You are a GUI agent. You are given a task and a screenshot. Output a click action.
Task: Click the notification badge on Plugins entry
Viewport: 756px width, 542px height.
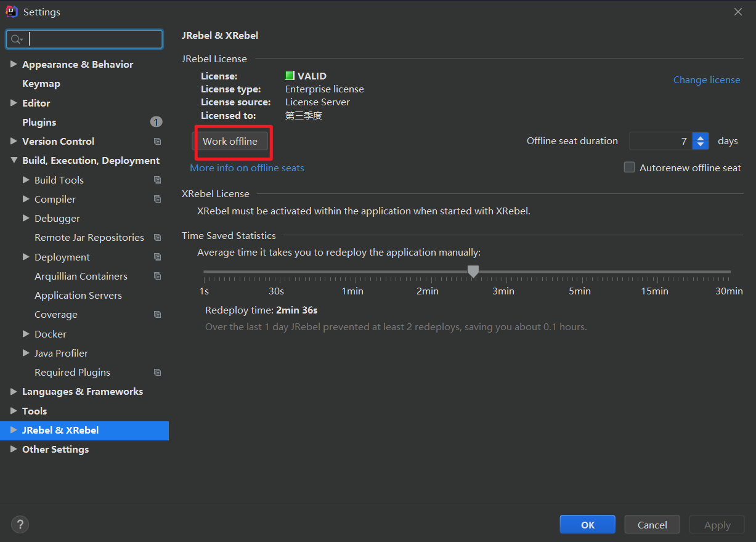point(156,122)
